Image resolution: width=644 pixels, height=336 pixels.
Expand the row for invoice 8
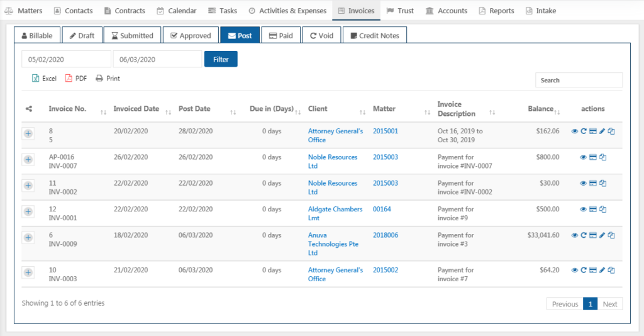pyautogui.click(x=28, y=133)
